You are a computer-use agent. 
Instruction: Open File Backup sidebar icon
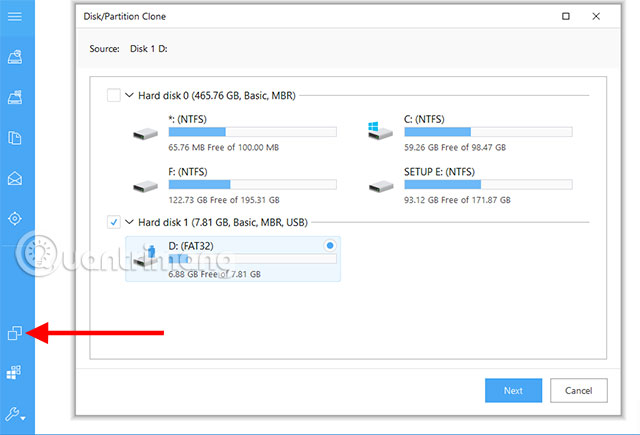click(15, 138)
